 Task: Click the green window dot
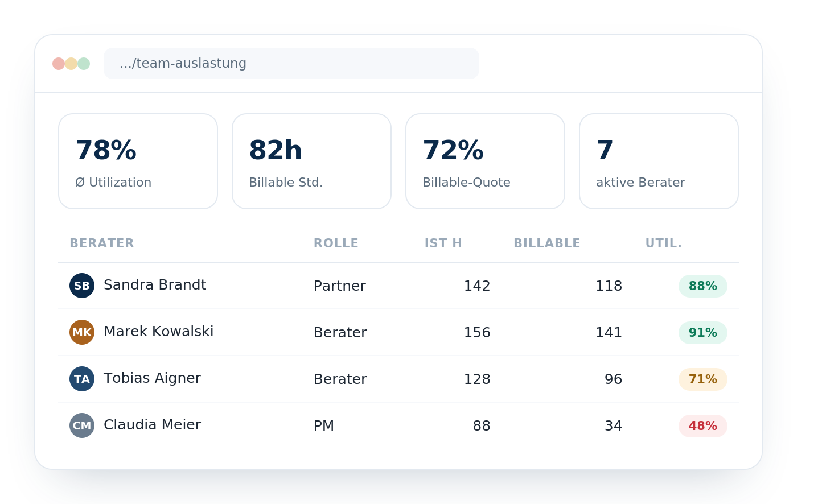tap(84, 64)
